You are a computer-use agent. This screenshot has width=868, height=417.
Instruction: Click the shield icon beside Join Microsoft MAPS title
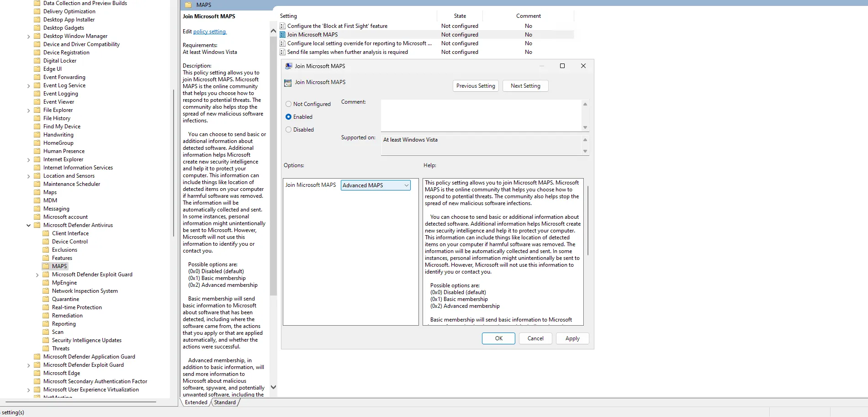(x=288, y=83)
